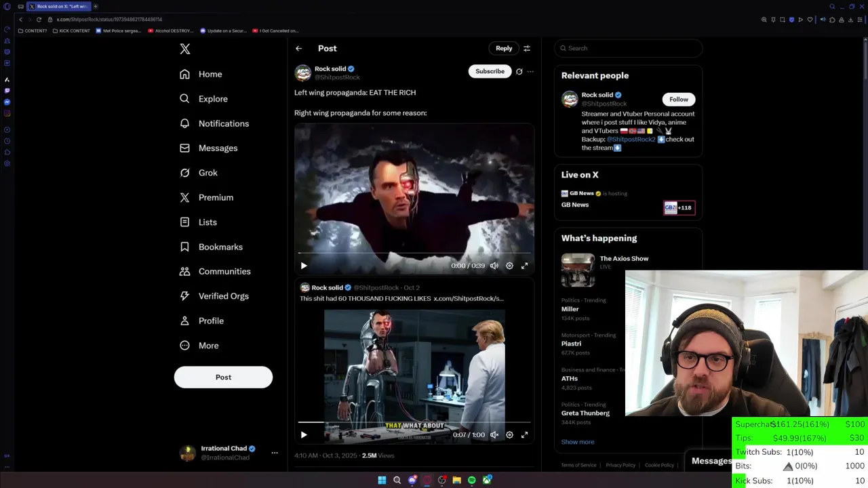Viewport: 868px width, 488px height.
Task: Click the heart icon in browser toolbar
Action: [x=810, y=20]
